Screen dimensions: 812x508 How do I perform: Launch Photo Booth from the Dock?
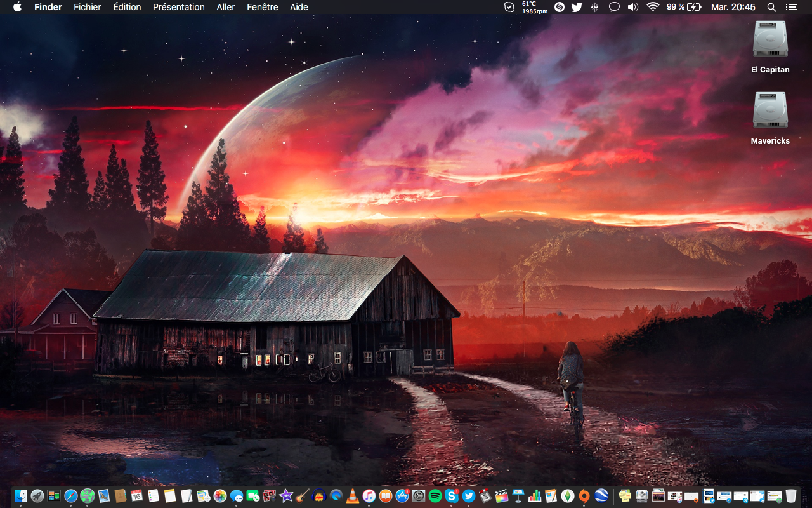tap(270, 496)
